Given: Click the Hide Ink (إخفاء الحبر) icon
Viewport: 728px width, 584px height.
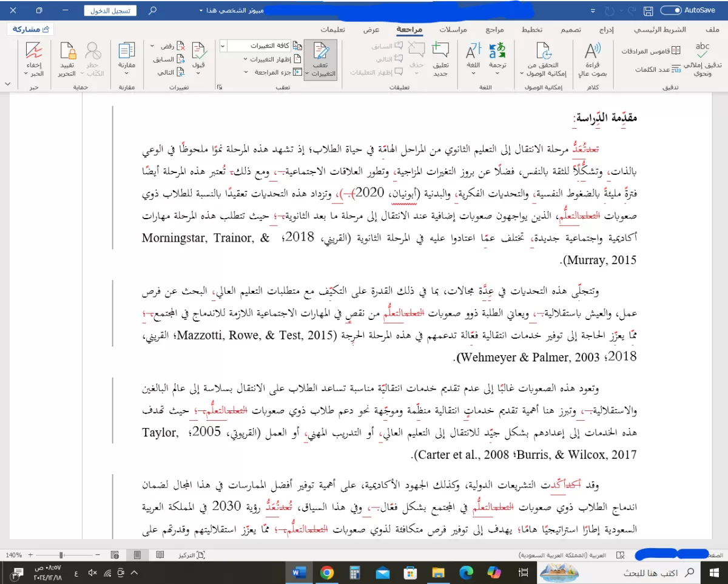Looking at the screenshot, I should pos(33,51).
